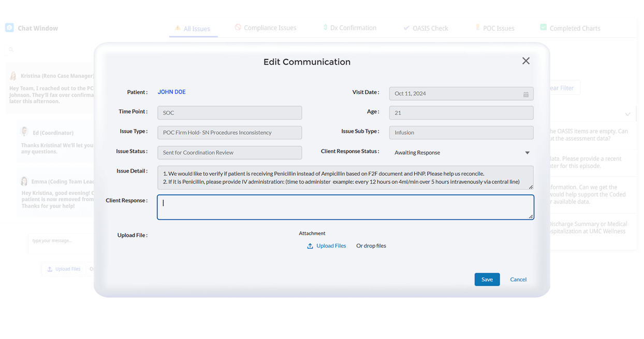Click the upload arrow icon beside Upload Files

click(x=310, y=246)
